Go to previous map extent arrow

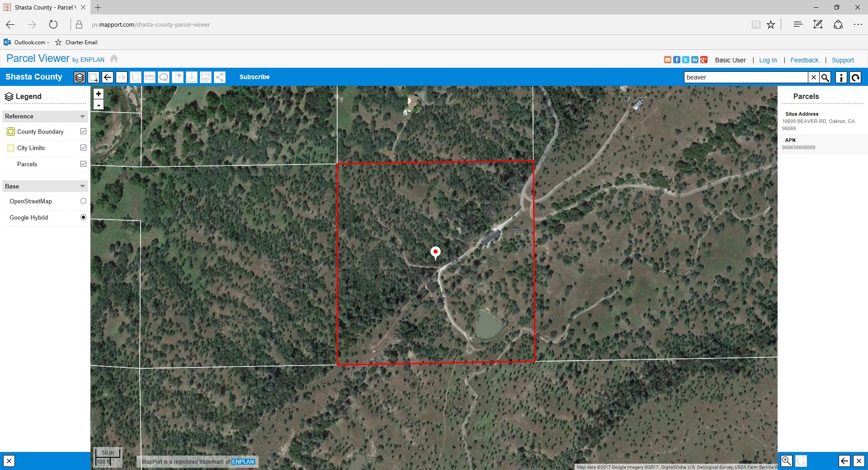click(x=108, y=77)
